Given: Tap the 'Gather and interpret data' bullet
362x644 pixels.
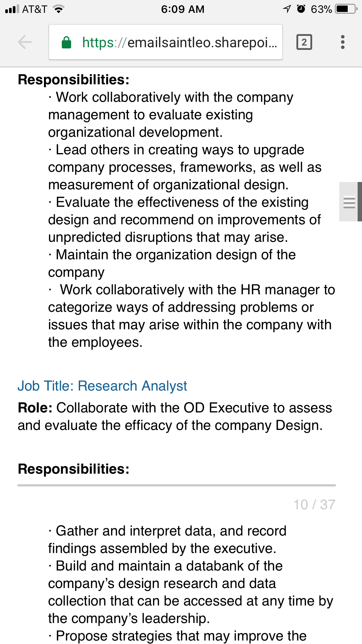Looking at the screenshot, I should (x=167, y=540).
